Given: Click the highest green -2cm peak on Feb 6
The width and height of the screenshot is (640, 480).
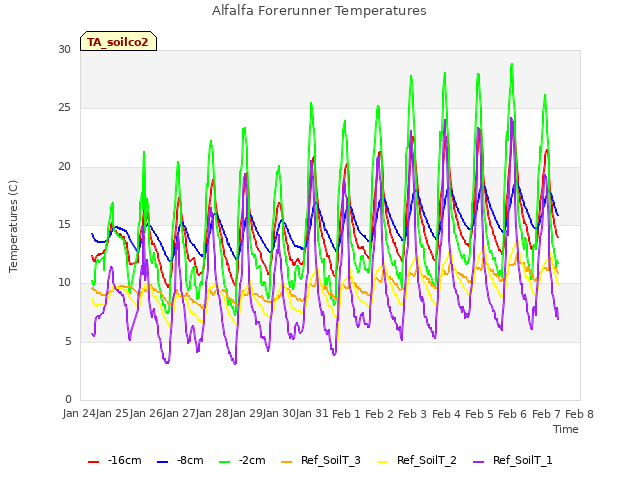Looking at the screenshot, I should [x=512, y=64].
